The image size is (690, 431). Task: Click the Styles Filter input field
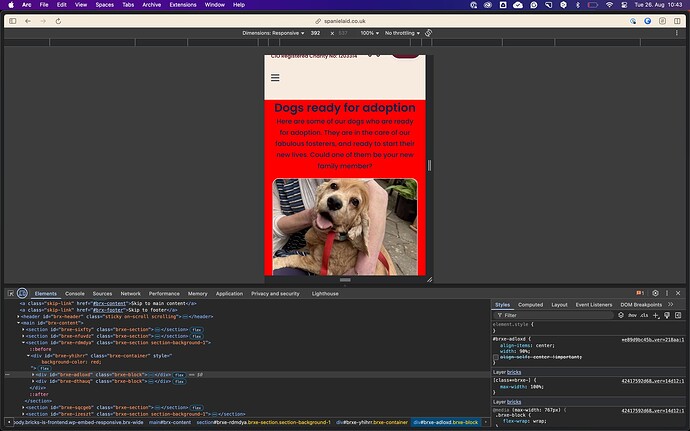pos(554,315)
